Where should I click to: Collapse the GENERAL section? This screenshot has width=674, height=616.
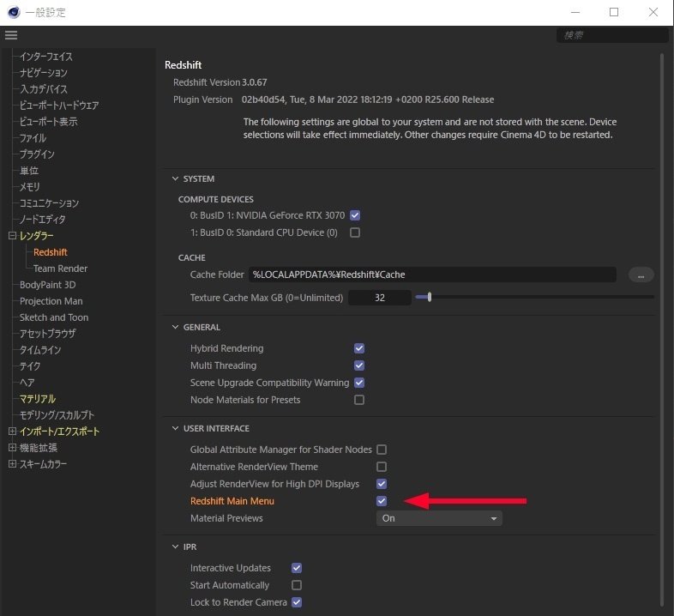coord(176,327)
